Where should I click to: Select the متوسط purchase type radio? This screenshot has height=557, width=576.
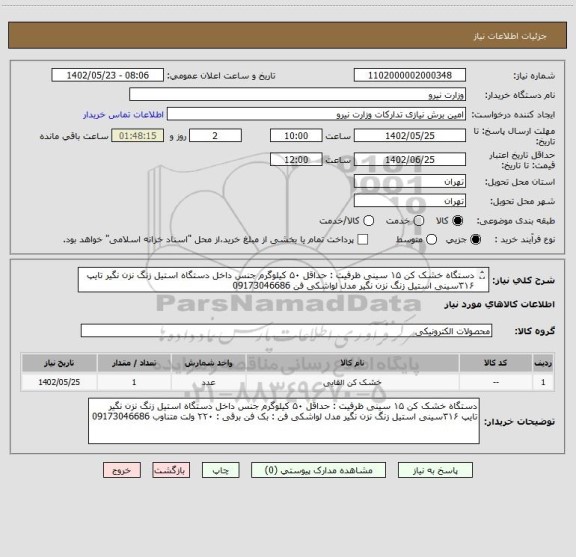click(431, 240)
